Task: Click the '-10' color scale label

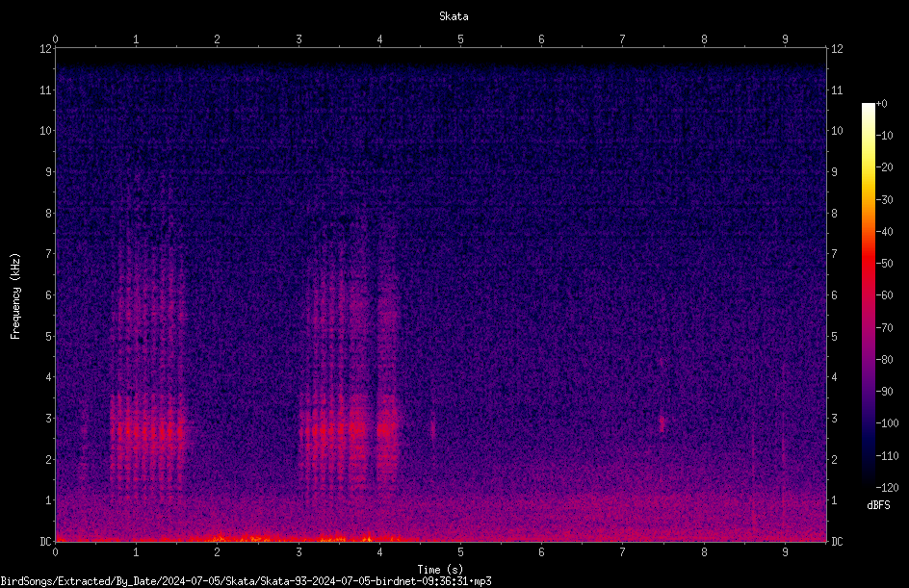Action: pos(885,136)
